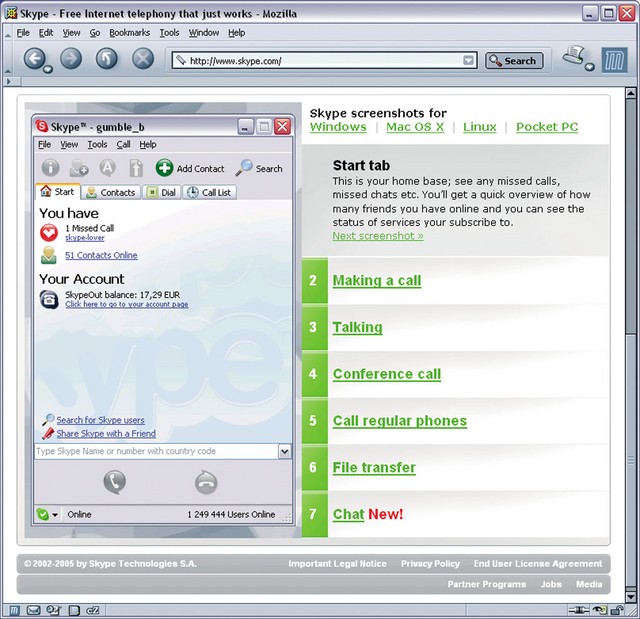Select the Start tab in Skype
Screen dimensions: 640x619
pyautogui.click(x=58, y=191)
